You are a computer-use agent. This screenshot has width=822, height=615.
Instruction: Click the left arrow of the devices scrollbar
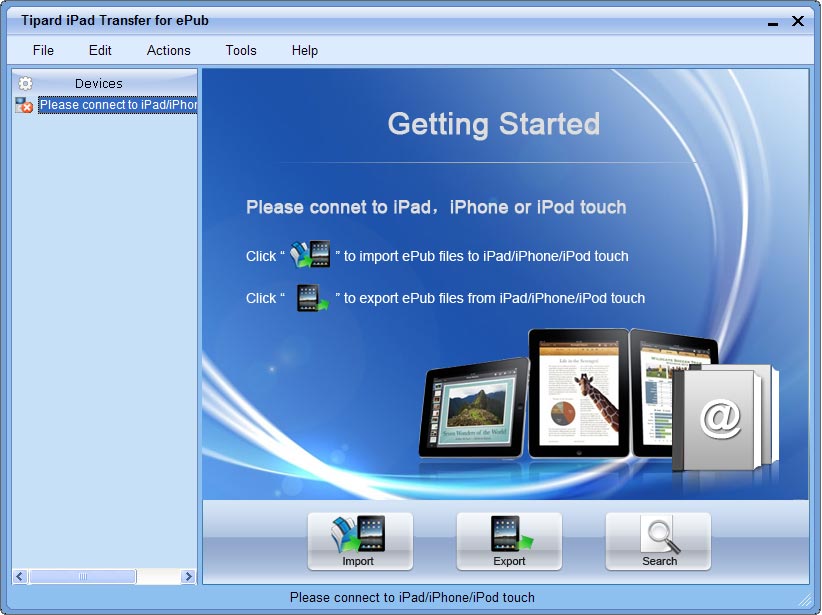(x=19, y=577)
